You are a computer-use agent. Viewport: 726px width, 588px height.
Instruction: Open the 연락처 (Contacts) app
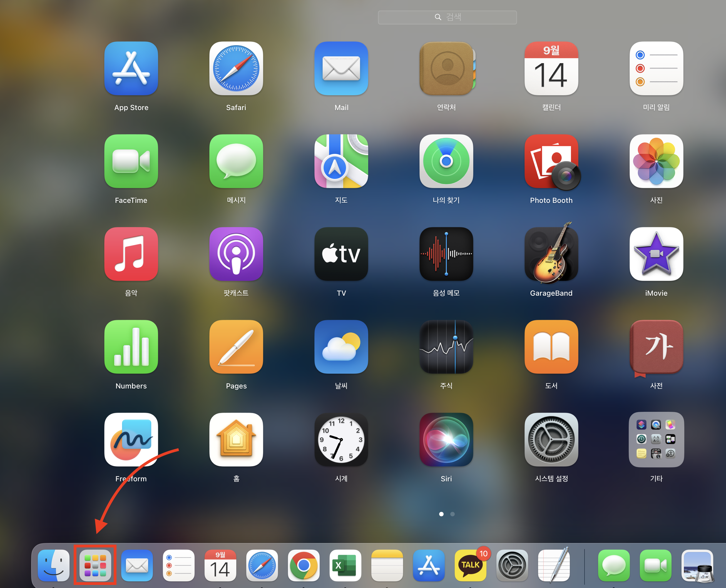coord(447,68)
